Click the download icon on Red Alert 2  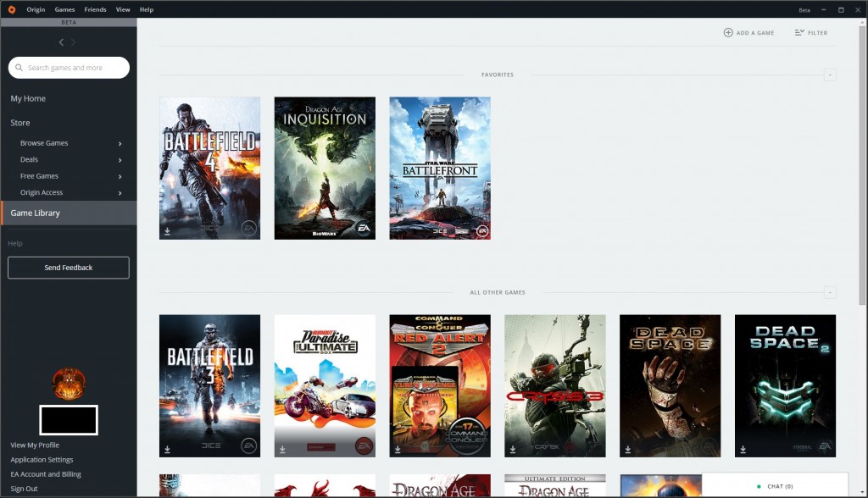(398, 450)
